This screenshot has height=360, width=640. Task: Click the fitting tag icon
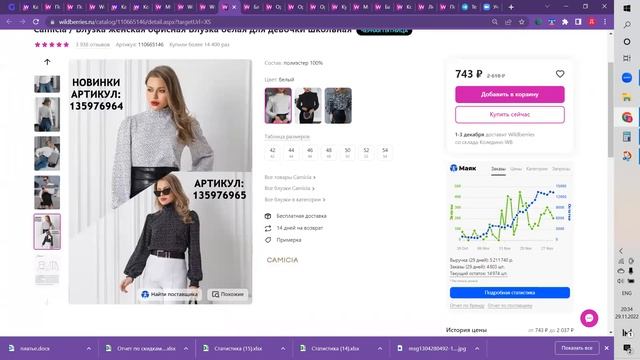click(x=268, y=240)
